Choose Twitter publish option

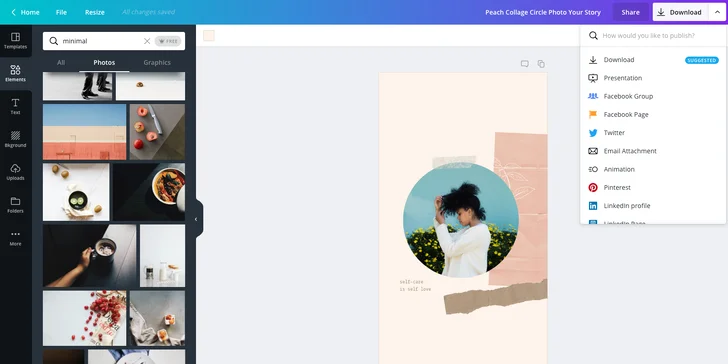point(653,133)
